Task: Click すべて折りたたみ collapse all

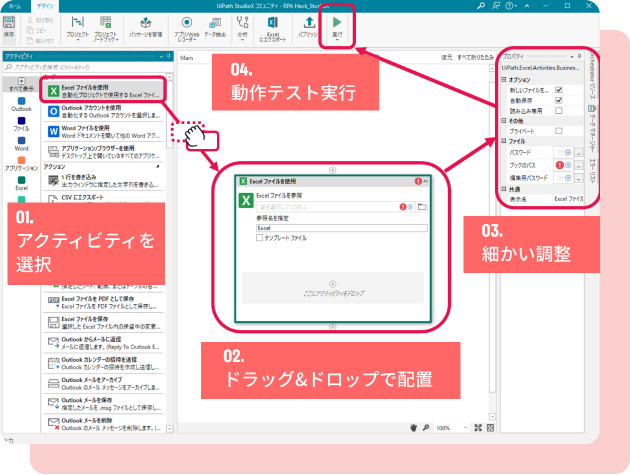Action: click(x=475, y=57)
